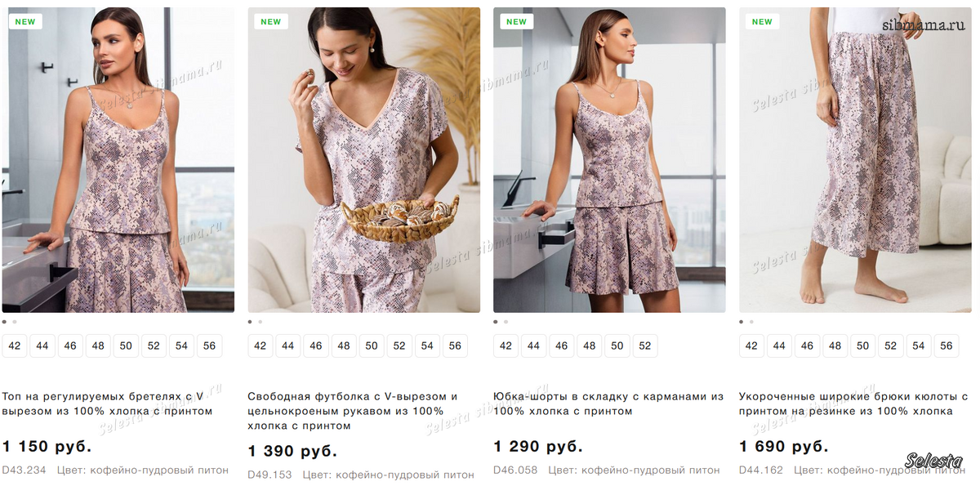The height and width of the screenshot is (486, 980).
Task: Open the V-neck strap top product photo
Action: pos(118,160)
